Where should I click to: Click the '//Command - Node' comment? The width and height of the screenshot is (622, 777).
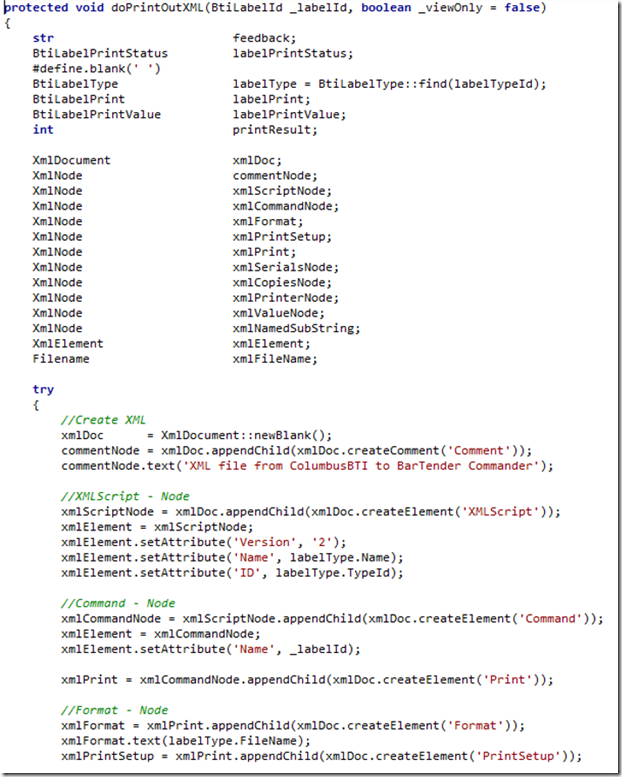tap(118, 603)
